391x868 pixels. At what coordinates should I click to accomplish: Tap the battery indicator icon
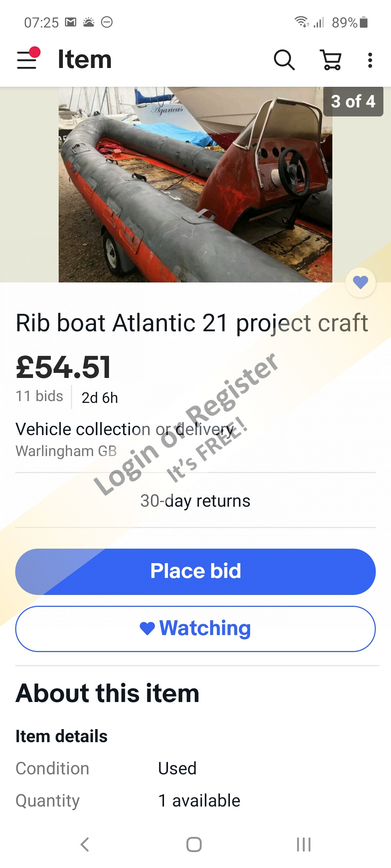point(364,22)
